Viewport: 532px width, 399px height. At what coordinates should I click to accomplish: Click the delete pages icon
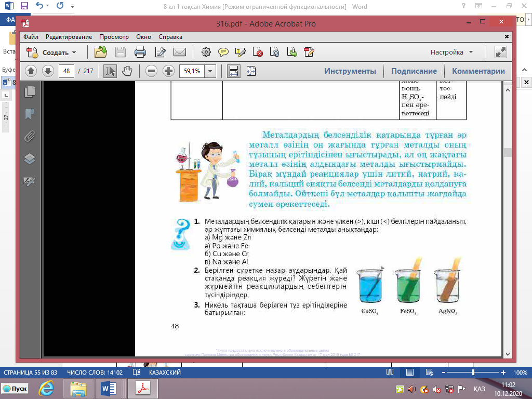pos(258,52)
